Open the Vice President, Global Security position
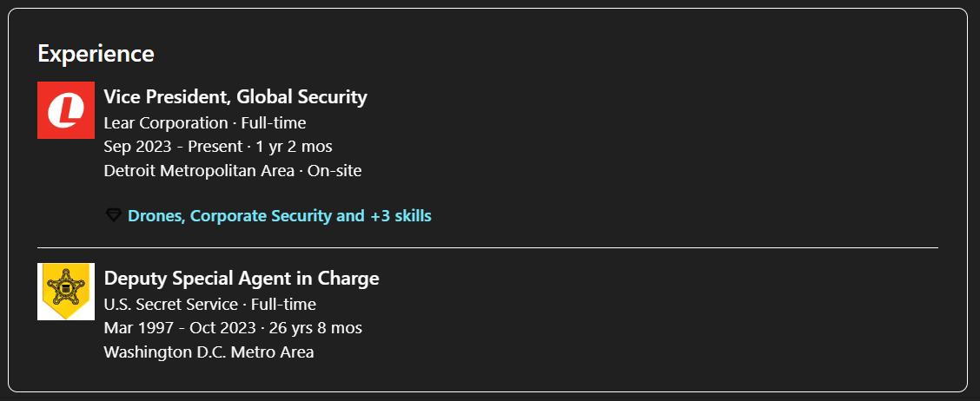The image size is (980, 401). 235,97
